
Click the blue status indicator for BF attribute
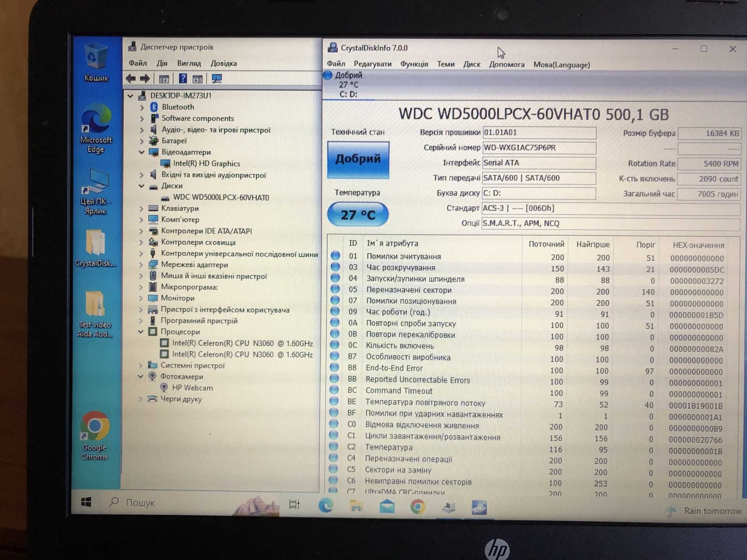coord(332,415)
